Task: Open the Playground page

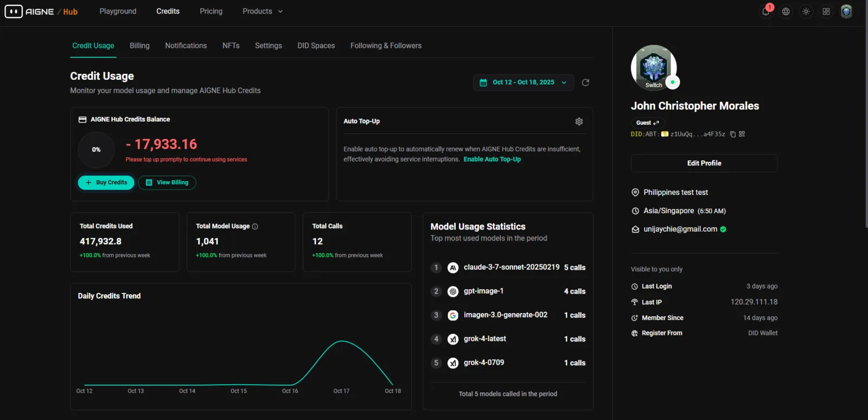Action: (x=118, y=11)
